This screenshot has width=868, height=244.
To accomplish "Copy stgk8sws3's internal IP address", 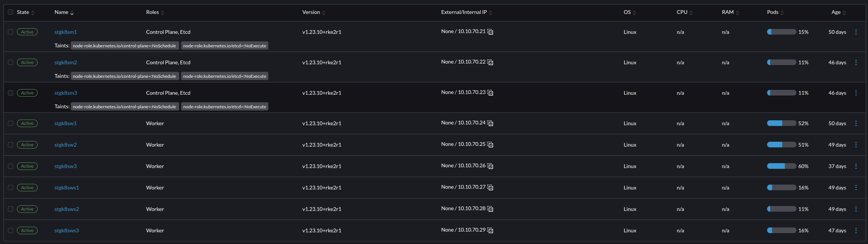I will 490,230.
